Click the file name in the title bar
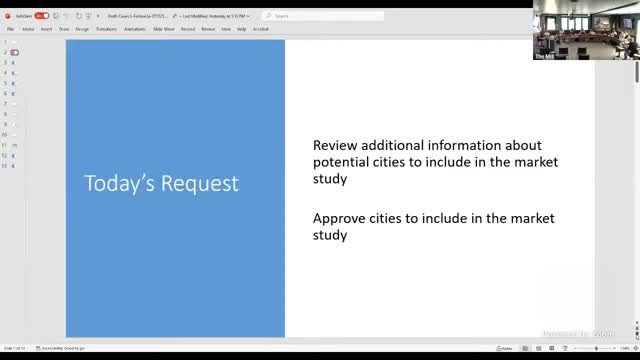The image size is (640, 360). (x=138, y=16)
